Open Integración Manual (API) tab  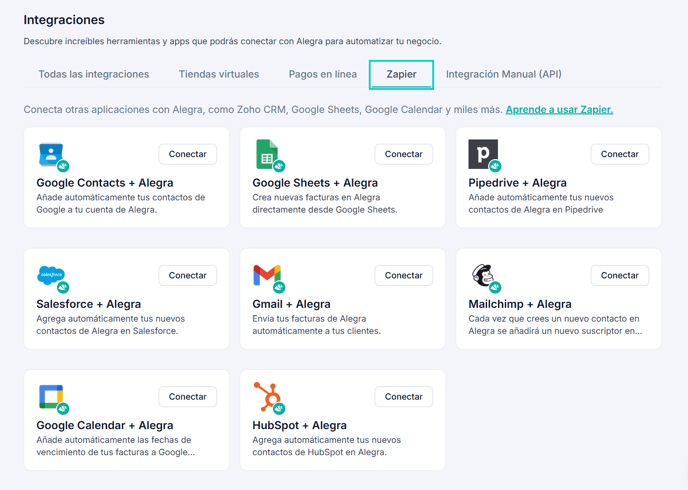click(504, 74)
